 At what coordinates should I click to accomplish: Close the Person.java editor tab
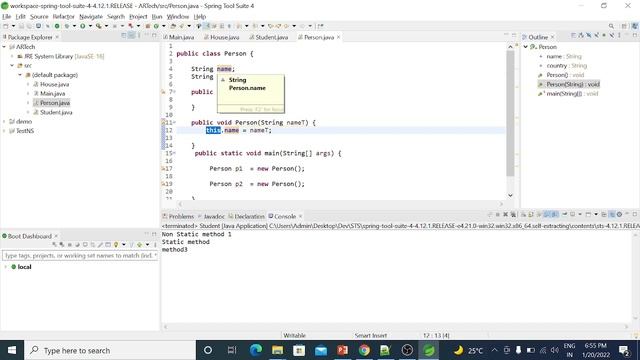click(x=338, y=37)
